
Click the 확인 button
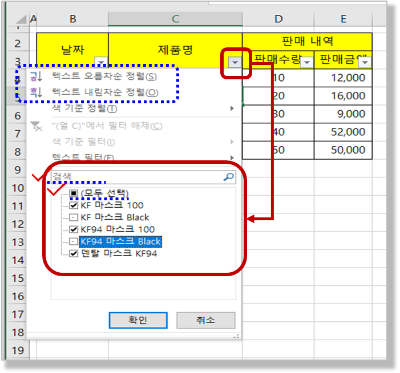pyautogui.click(x=138, y=320)
